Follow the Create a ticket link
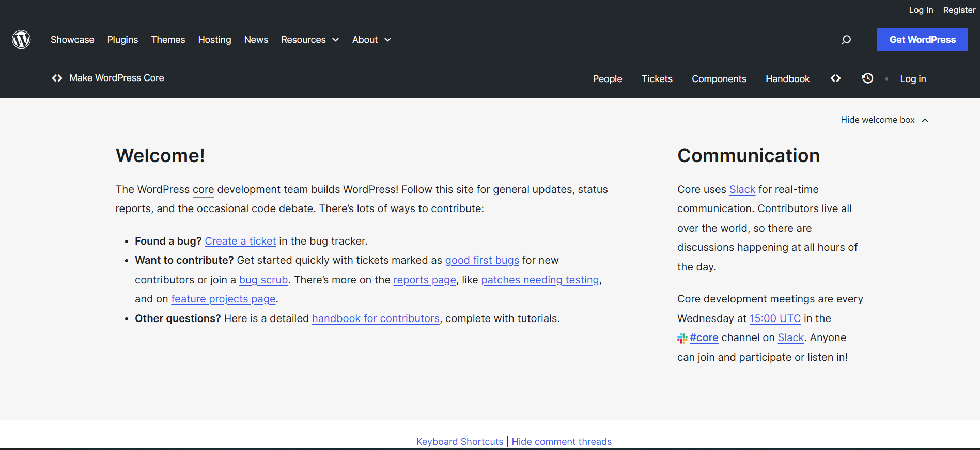980x450 pixels. (x=240, y=241)
